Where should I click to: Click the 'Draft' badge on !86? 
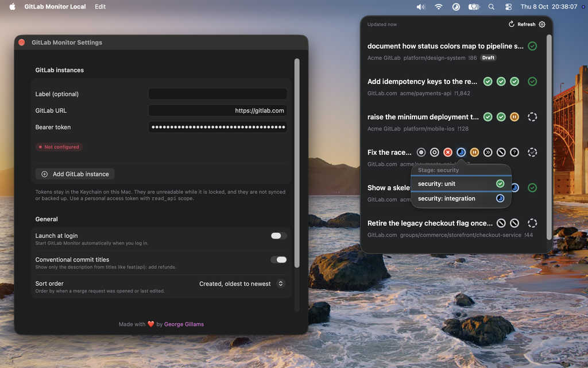(x=488, y=58)
